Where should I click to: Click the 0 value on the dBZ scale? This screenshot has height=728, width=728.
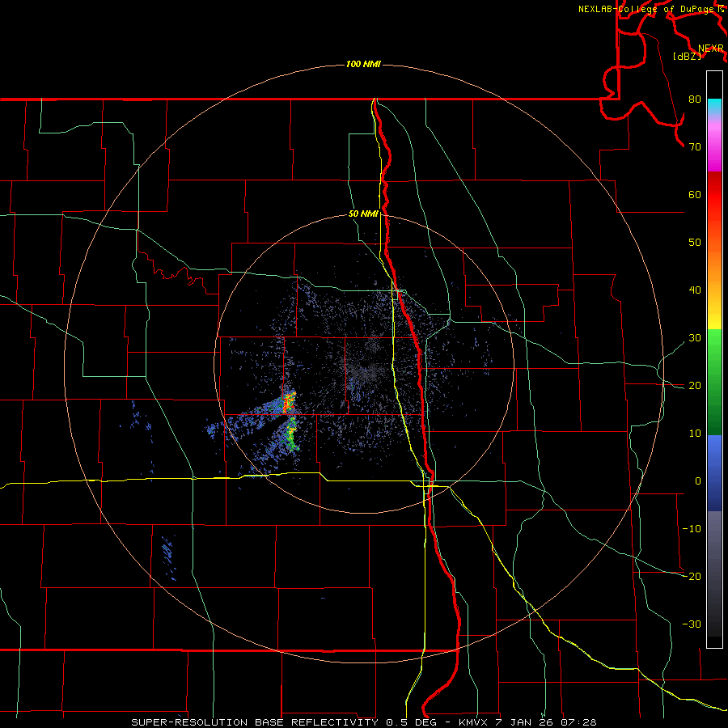(x=698, y=481)
